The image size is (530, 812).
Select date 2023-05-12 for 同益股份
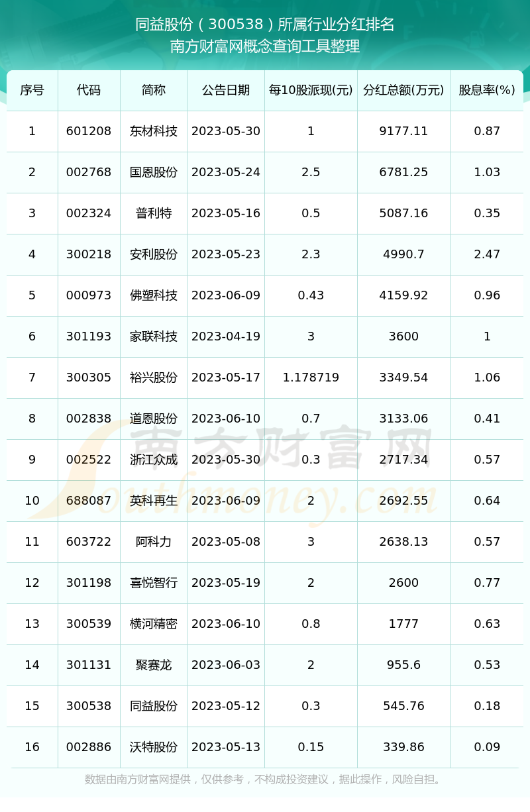[225, 706]
